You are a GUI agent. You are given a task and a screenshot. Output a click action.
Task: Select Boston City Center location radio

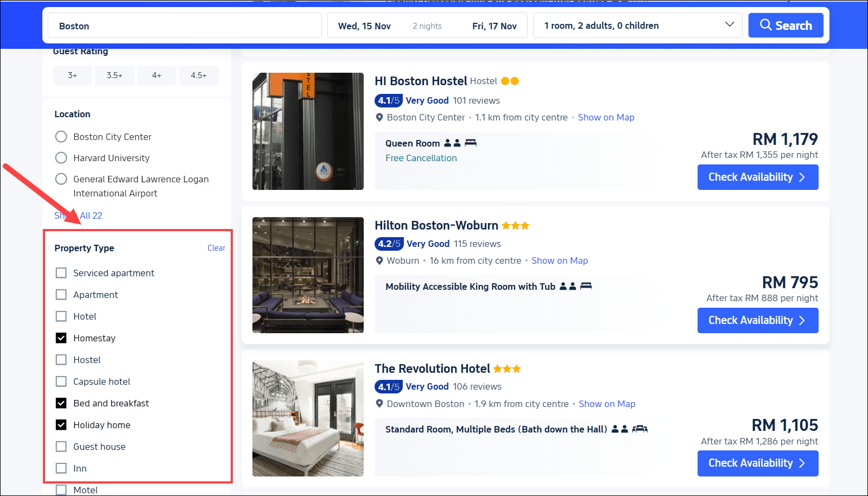click(x=61, y=137)
